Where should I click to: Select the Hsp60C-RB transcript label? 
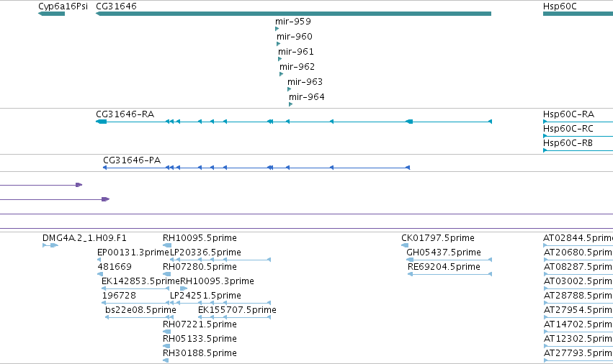coord(568,143)
